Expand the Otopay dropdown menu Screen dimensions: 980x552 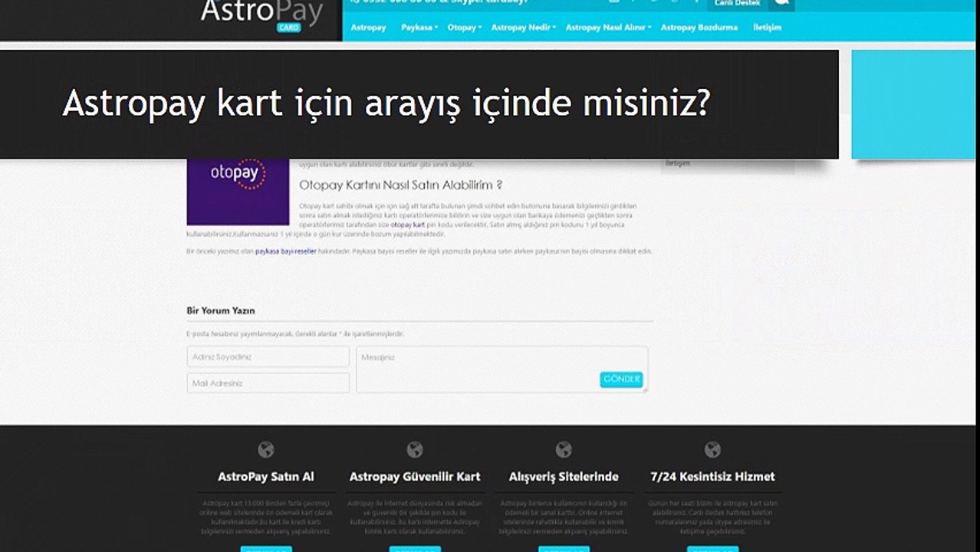coord(465,28)
